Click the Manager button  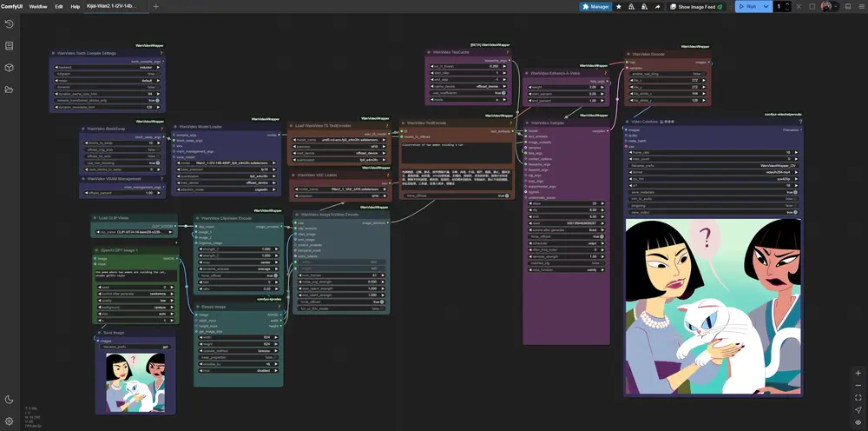click(x=595, y=6)
